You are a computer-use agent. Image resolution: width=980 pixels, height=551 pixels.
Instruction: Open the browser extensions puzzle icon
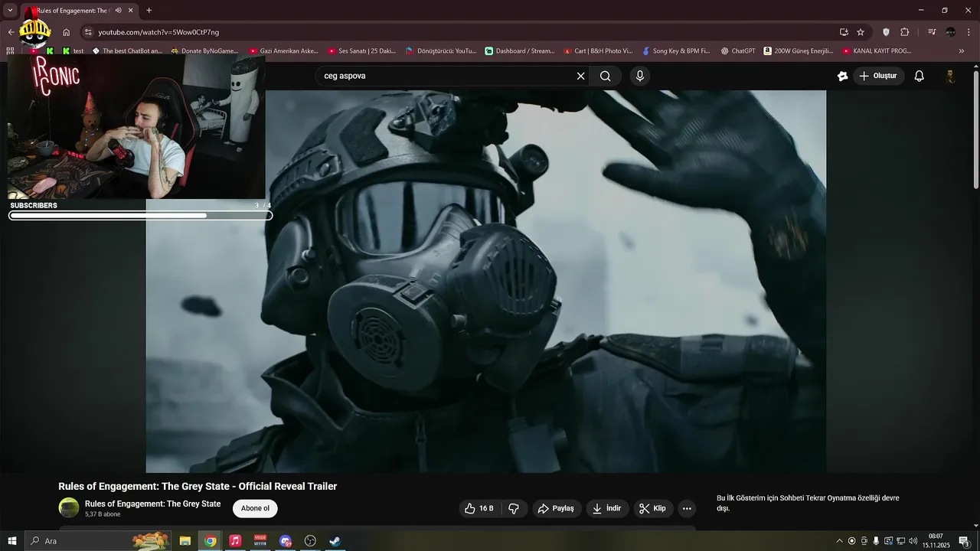click(904, 32)
